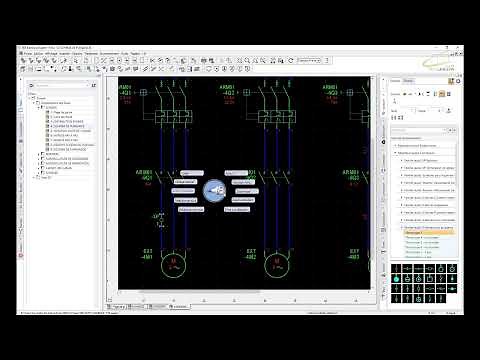Viewport: 480px width, 360px height.
Task: Click the vertical scrollbar right of schematic canvas
Action: pyautogui.click(x=373, y=183)
